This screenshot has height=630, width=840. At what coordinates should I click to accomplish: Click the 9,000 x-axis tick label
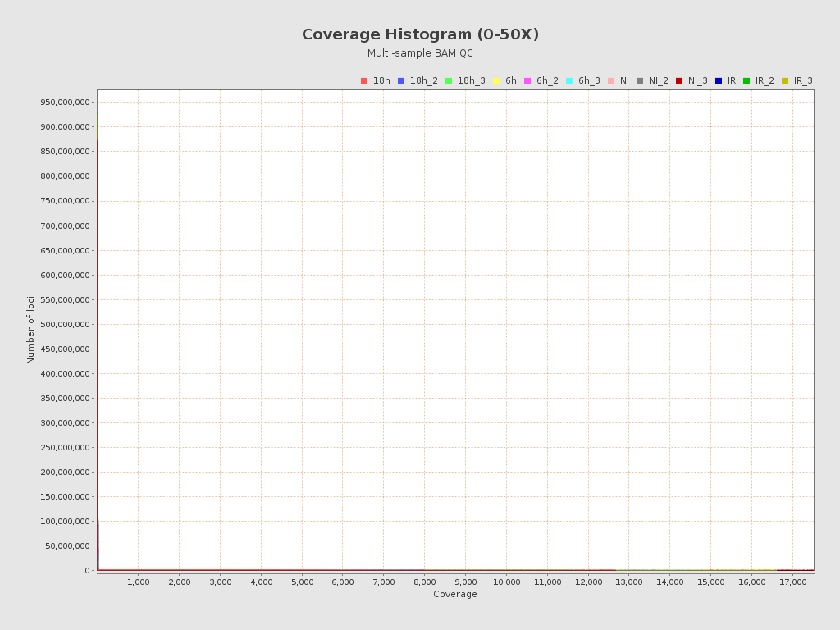click(x=465, y=582)
